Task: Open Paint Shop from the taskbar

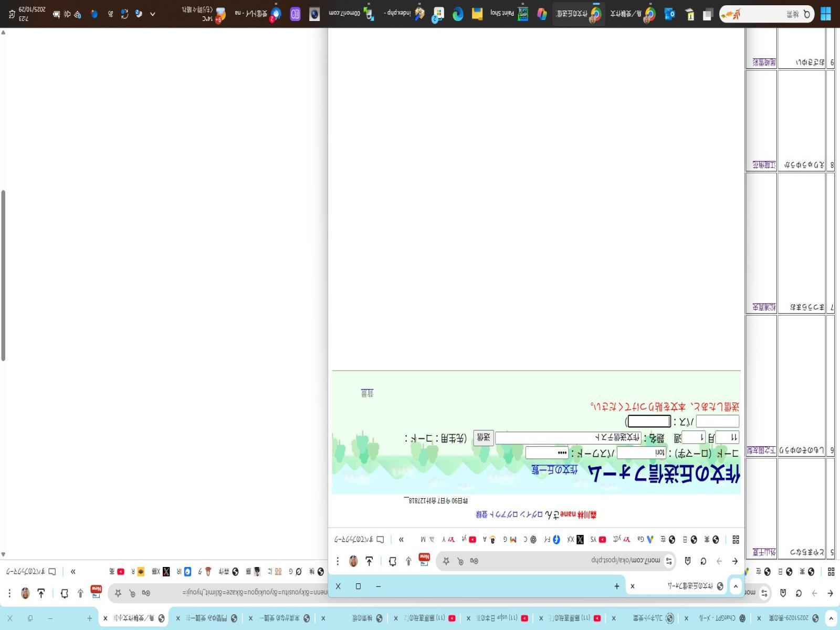Action: click(x=523, y=14)
